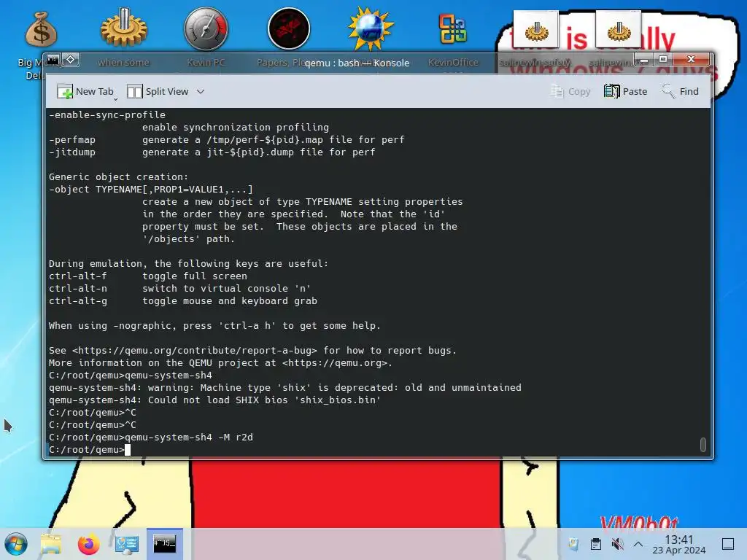747x560 pixels.
Task: Expand the Split View dropdown chevron
Action: coord(201,91)
